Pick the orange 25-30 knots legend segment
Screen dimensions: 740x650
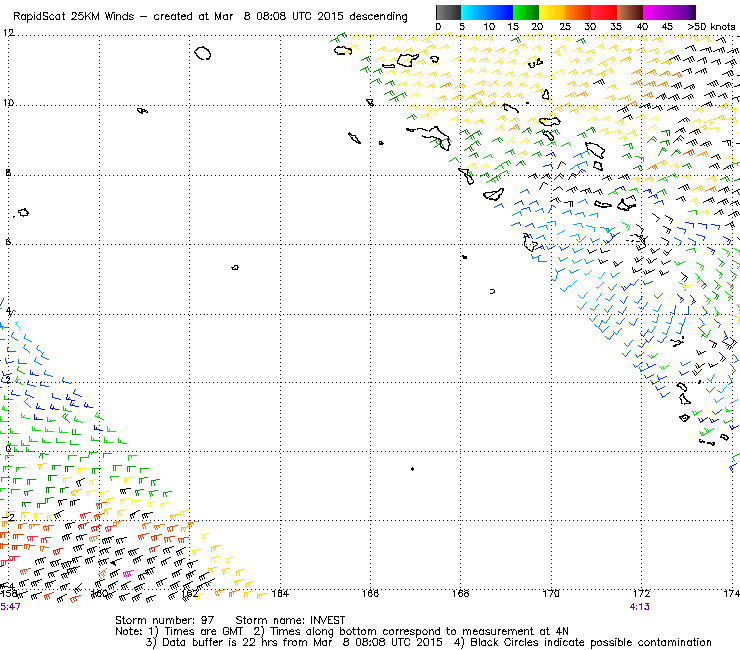click(578, 12)
